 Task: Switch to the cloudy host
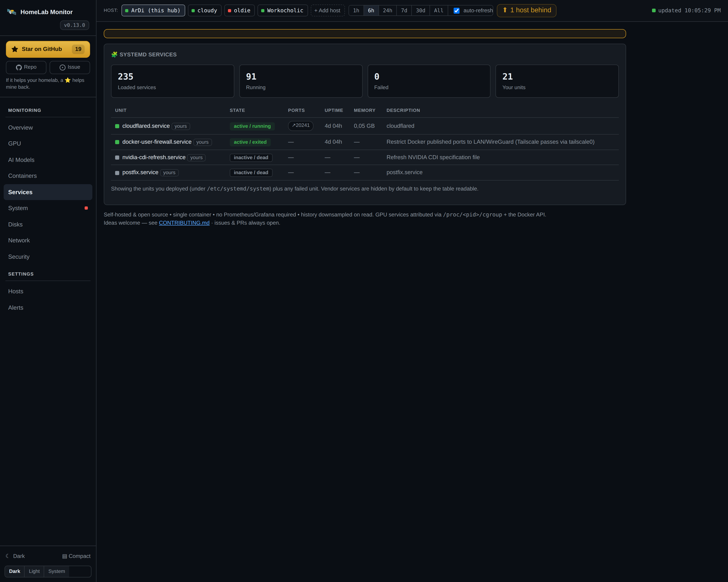tap(205, 10)
